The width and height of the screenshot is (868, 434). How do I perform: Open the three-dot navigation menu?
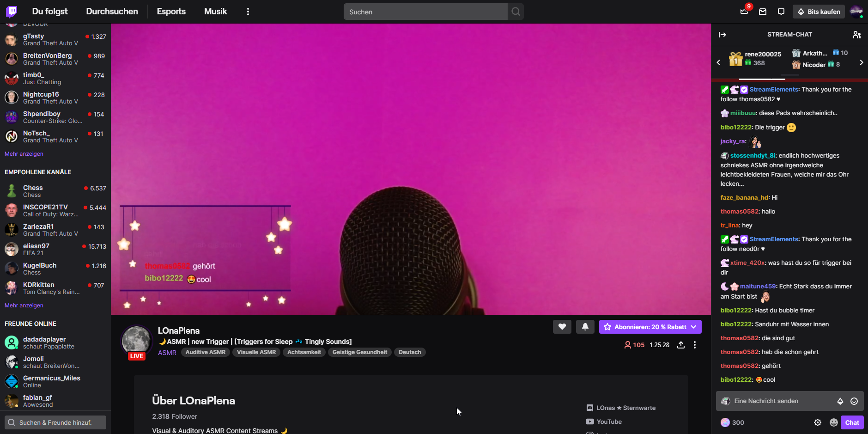tap(248, 12)
